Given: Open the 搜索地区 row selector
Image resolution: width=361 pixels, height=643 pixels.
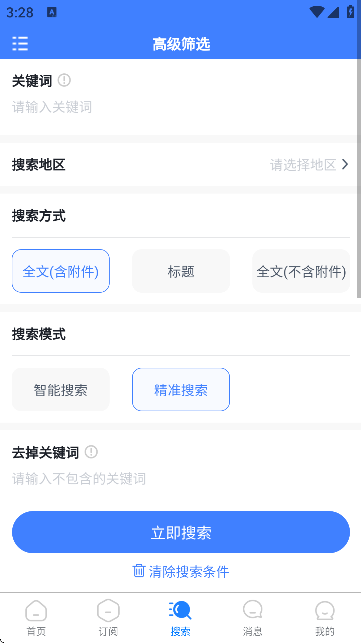Looking at the screenshot, I should [180, 164].
